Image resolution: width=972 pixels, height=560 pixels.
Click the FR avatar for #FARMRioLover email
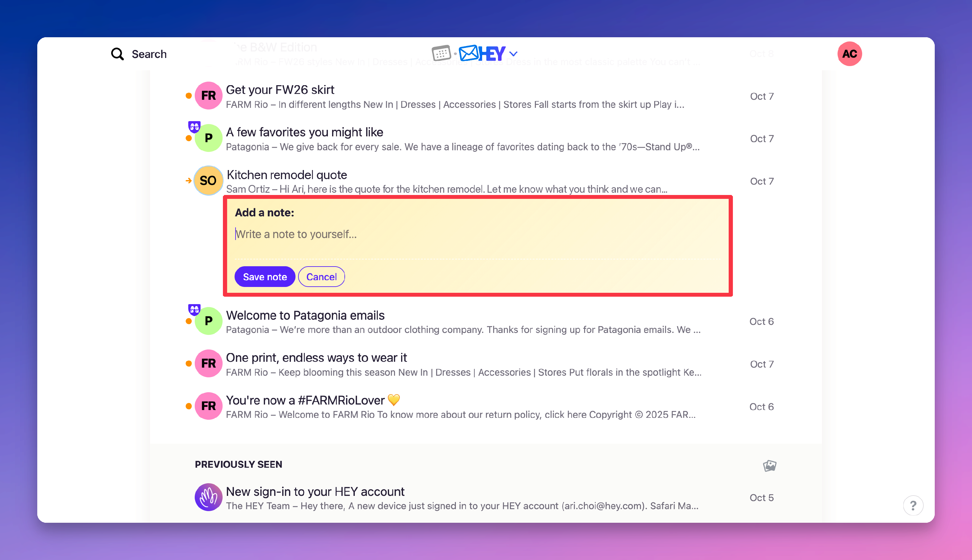pos(208,406)
